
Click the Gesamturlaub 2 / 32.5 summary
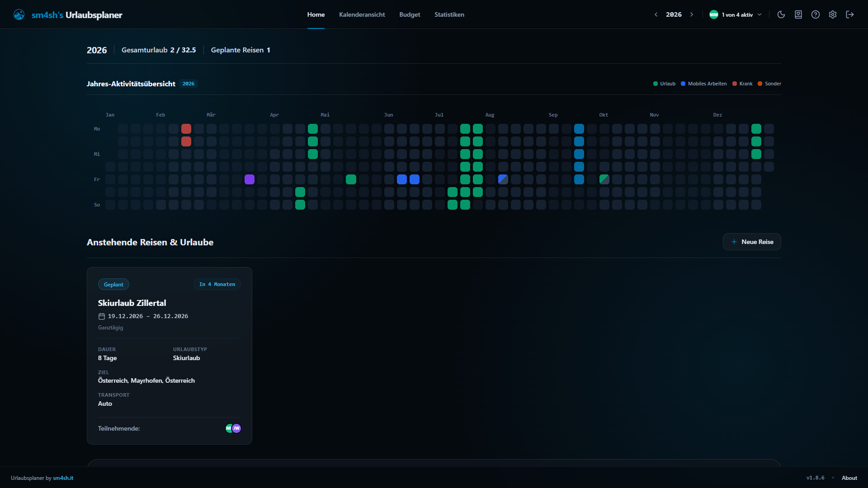tap(159, 50)
